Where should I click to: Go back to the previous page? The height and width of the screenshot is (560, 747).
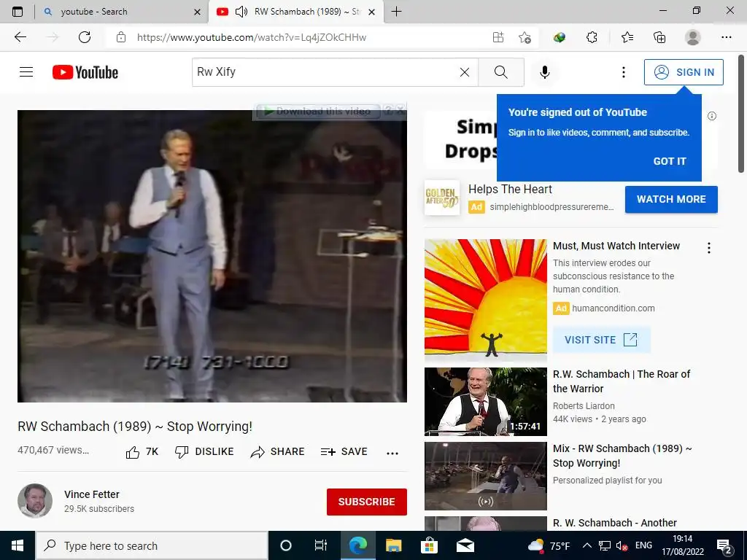pyautogui.click(x=20, y=37)
